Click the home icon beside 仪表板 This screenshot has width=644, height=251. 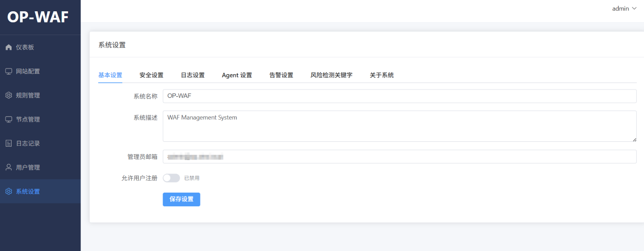click(8, 47)
